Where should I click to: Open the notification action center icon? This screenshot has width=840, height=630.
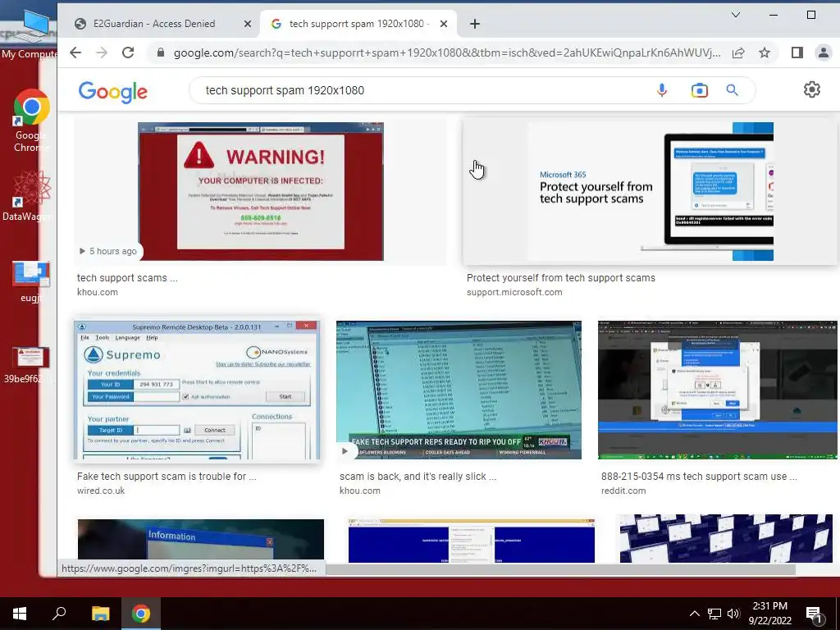tap(815, 614)
